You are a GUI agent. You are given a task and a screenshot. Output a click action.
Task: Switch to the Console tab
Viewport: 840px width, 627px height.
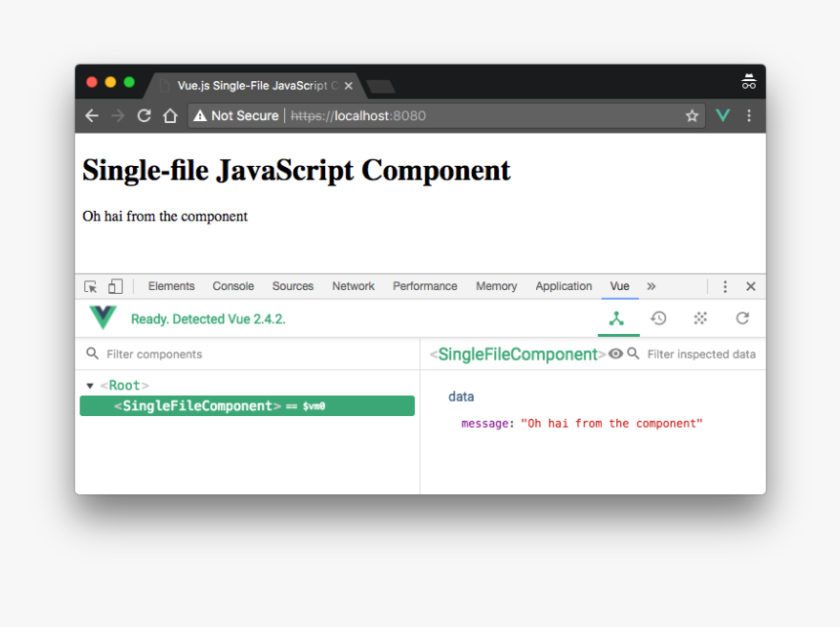tap(233, 286)
